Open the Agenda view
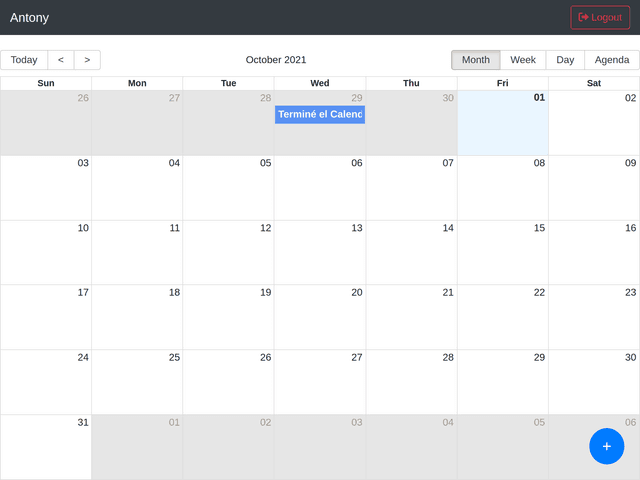 611,60
